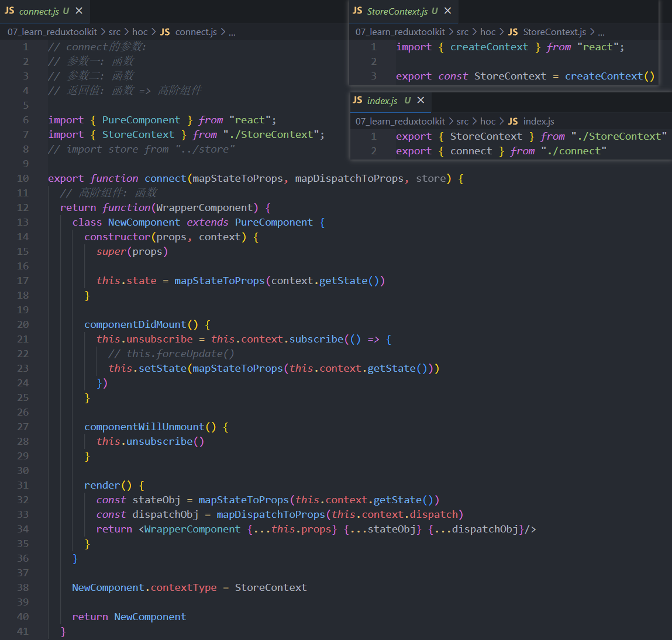The image size is (672, 640).
Task: Click the render method name on line 31
Action: click(102, 485)
